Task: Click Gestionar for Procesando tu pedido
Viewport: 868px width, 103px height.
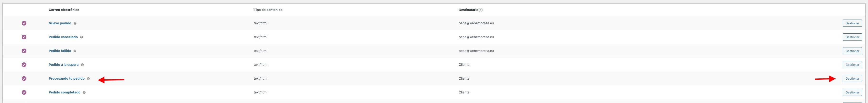Action: [852, 79]
